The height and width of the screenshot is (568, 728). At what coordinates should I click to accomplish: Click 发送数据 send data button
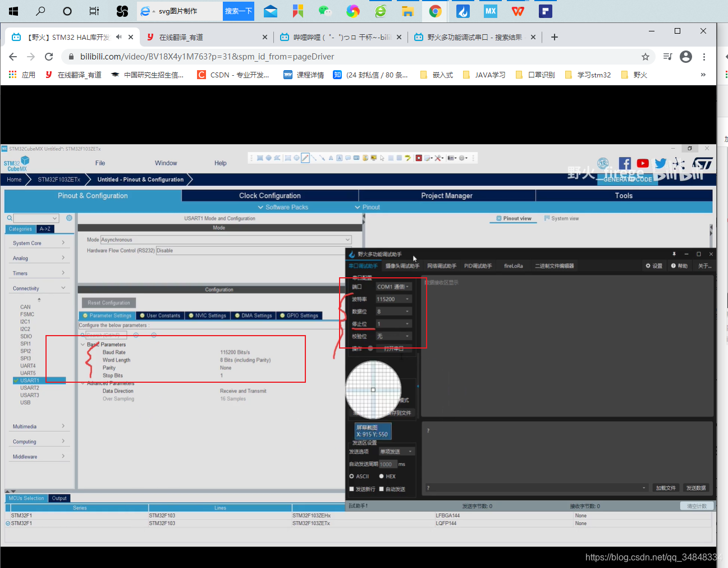(x=696, y=488)
